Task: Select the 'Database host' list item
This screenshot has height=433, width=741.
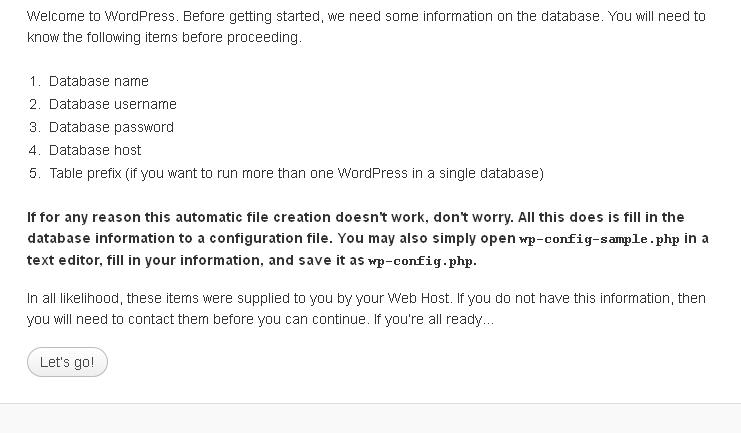Action: pyautogui.click(x=95, y=150)
